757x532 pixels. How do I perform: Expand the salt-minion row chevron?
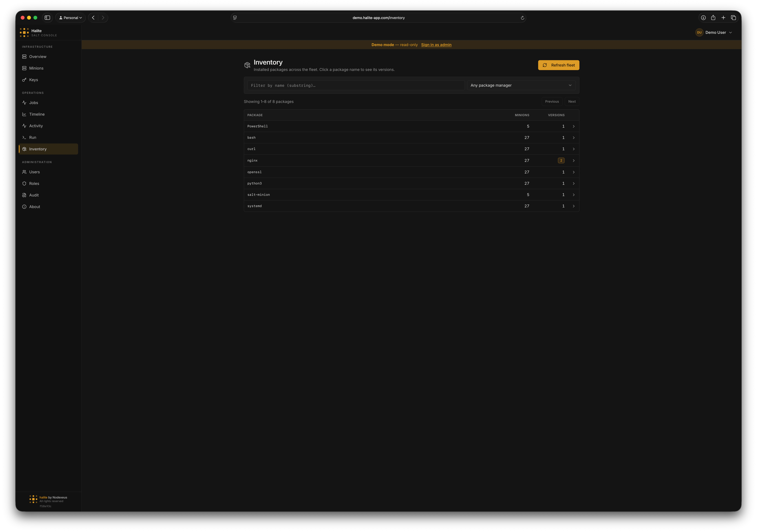(574, 195)
